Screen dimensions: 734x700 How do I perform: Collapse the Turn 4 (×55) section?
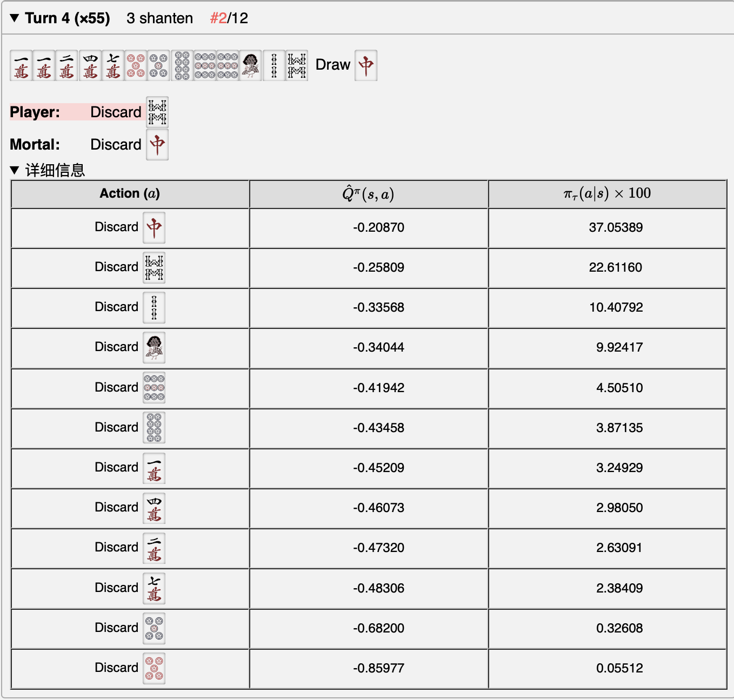(x=15, y=18)
